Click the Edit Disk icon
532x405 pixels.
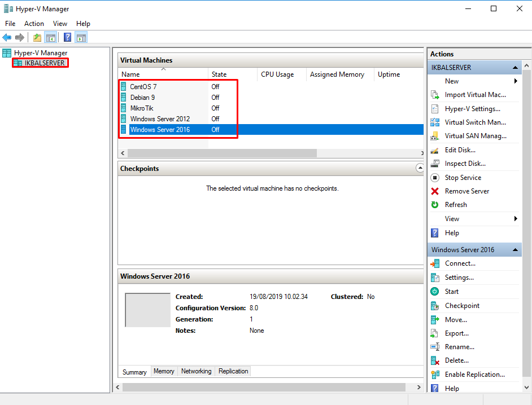pos(435,150)
